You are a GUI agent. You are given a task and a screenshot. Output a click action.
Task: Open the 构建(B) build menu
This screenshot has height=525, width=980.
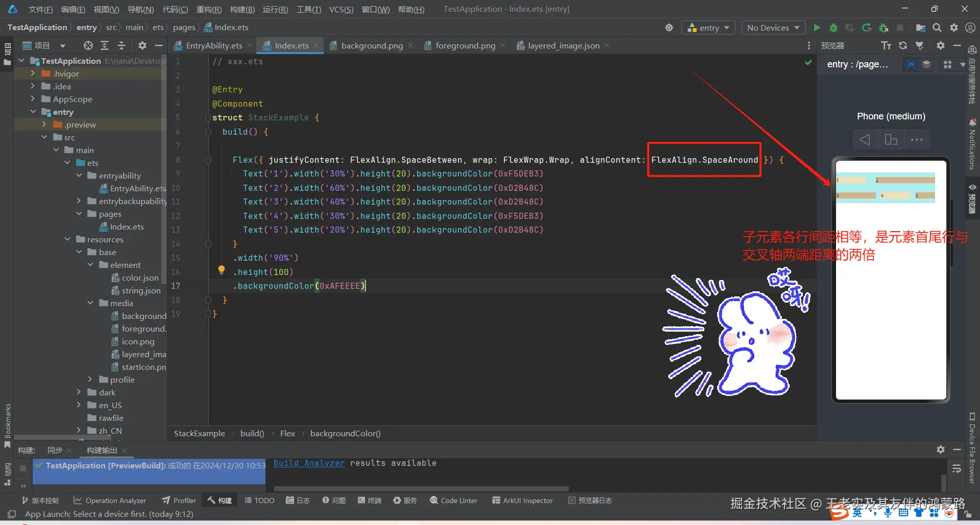242,9
